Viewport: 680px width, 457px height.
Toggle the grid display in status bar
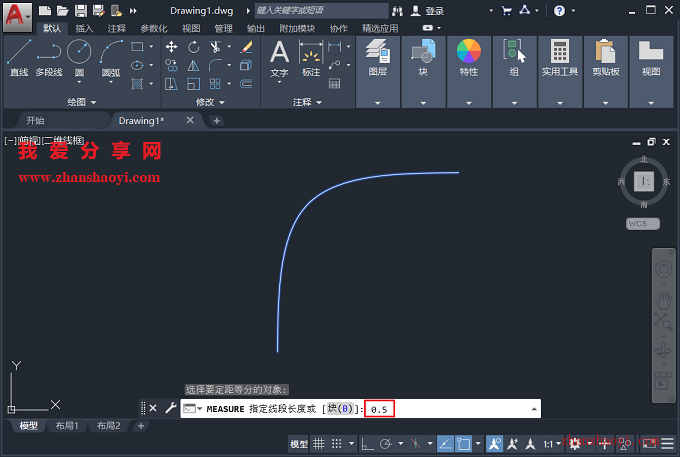point(319,444)
